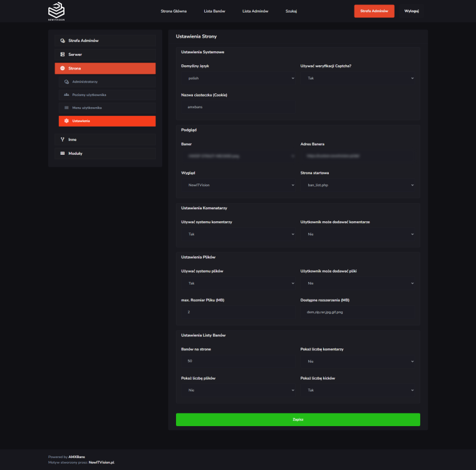The width and height of the screenshot is (476, 470).
Task: Open the Serwer sidebar section
Action: point(105,55)
